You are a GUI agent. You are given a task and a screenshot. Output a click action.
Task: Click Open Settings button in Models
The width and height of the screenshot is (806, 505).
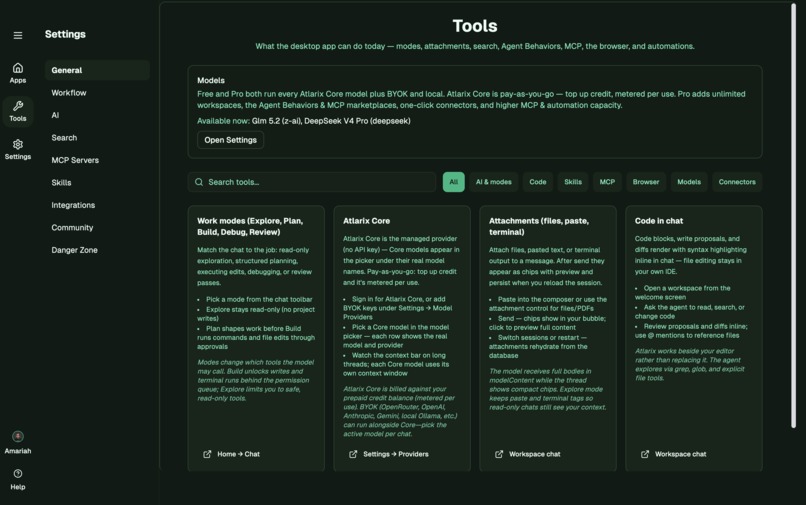230,140
